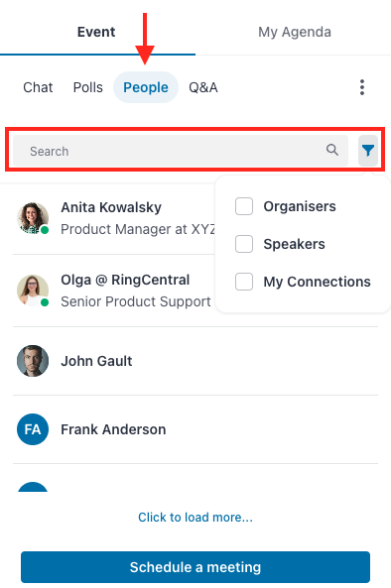Click the FA initials avatar
This screenshot has height=588, width=391.
point(33,429)
